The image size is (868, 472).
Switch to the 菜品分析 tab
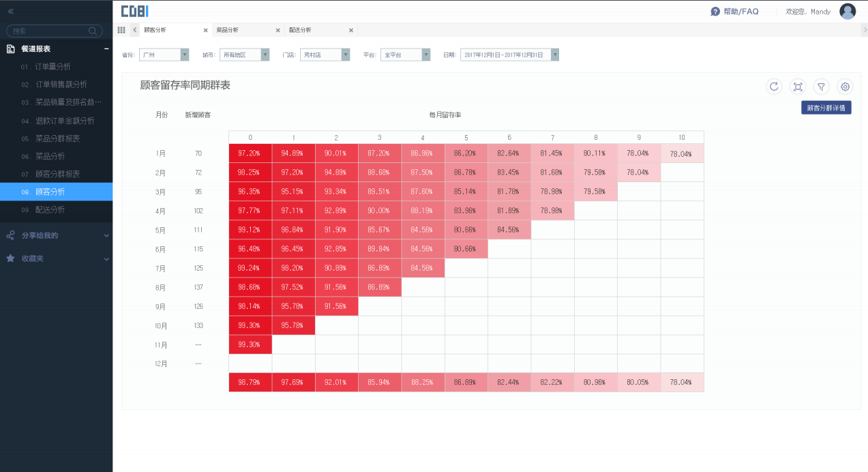pos(228,30)
